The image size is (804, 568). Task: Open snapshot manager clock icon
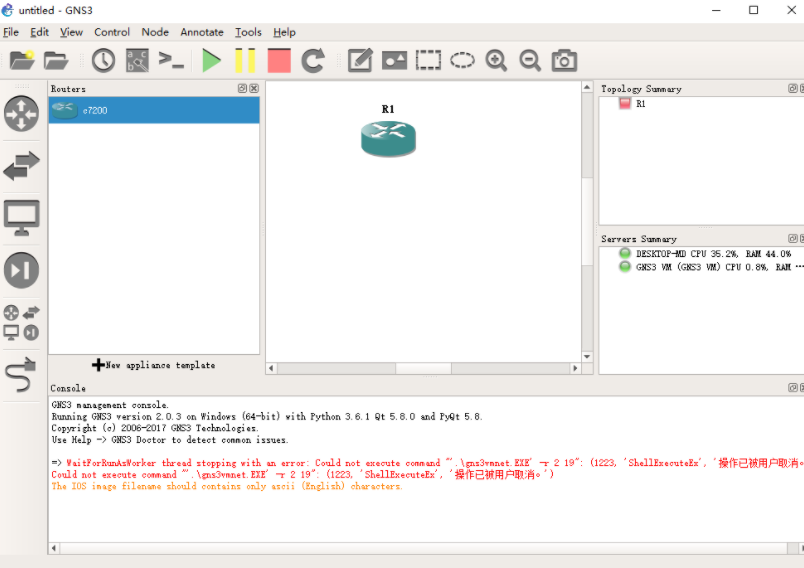pos(103,60)
